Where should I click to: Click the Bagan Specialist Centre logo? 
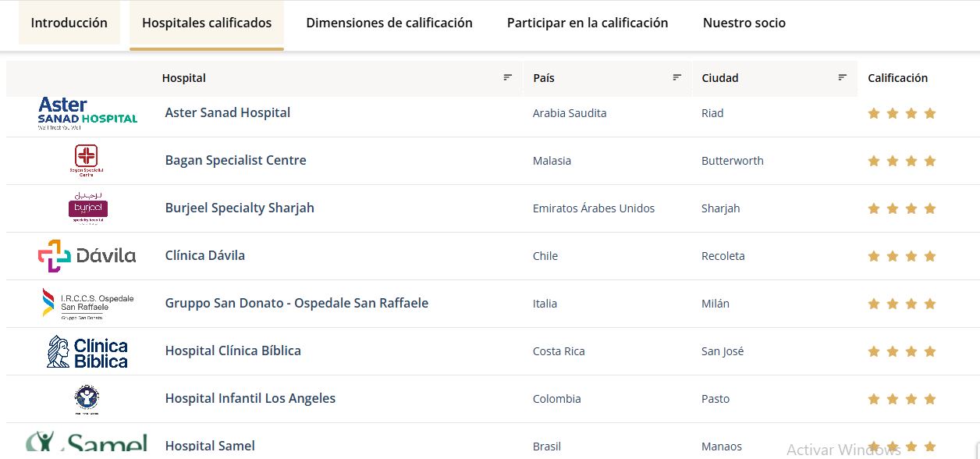point(87,160)
